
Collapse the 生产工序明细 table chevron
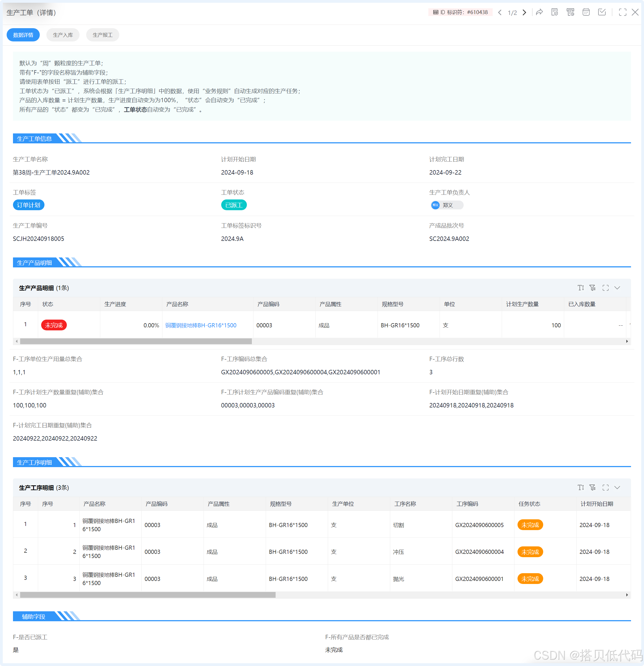pos(617,488)
